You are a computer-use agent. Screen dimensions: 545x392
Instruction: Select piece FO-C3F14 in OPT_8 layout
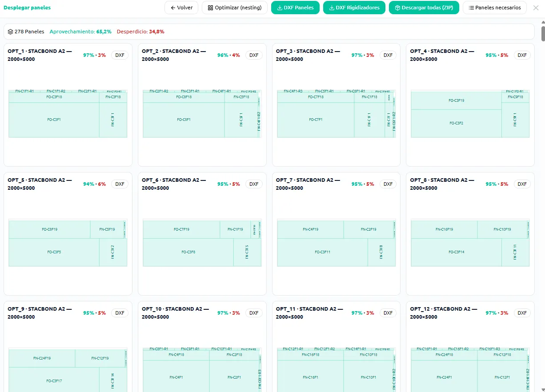pyautogui.click(x=456, y=252)
